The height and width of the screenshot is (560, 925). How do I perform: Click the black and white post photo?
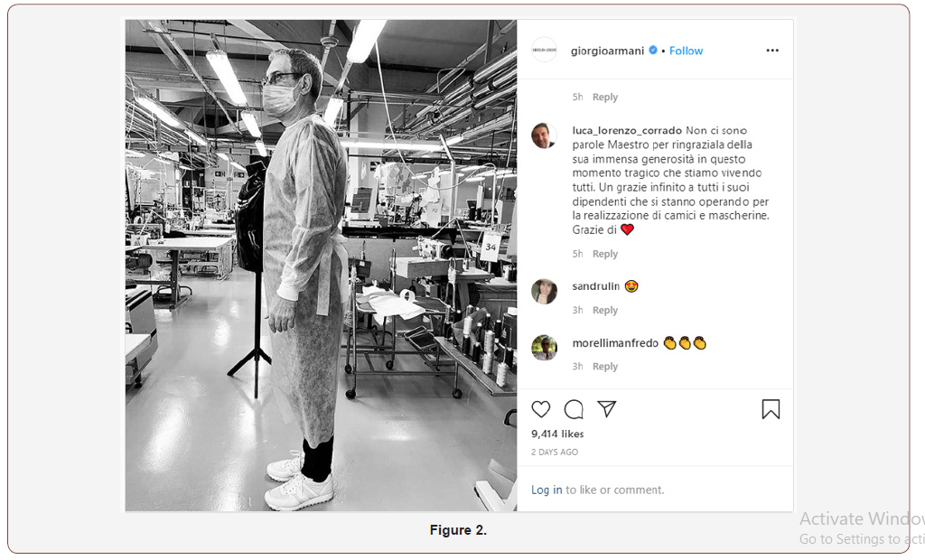tap(321, 266)
